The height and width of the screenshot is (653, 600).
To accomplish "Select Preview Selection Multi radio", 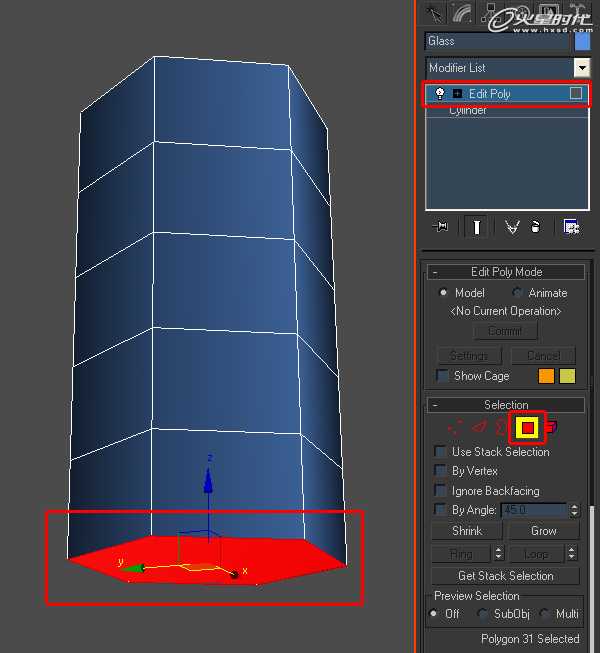I will [544, 614].
